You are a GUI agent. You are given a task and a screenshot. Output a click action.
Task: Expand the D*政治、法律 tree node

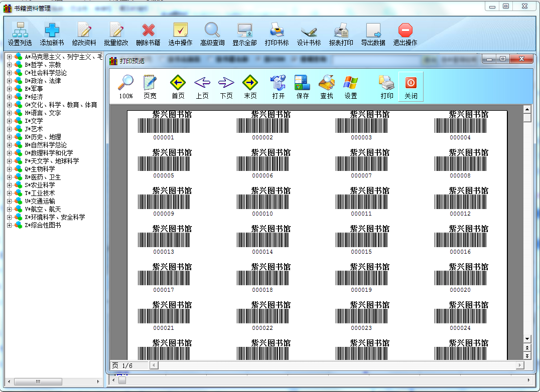coord(10,81)
